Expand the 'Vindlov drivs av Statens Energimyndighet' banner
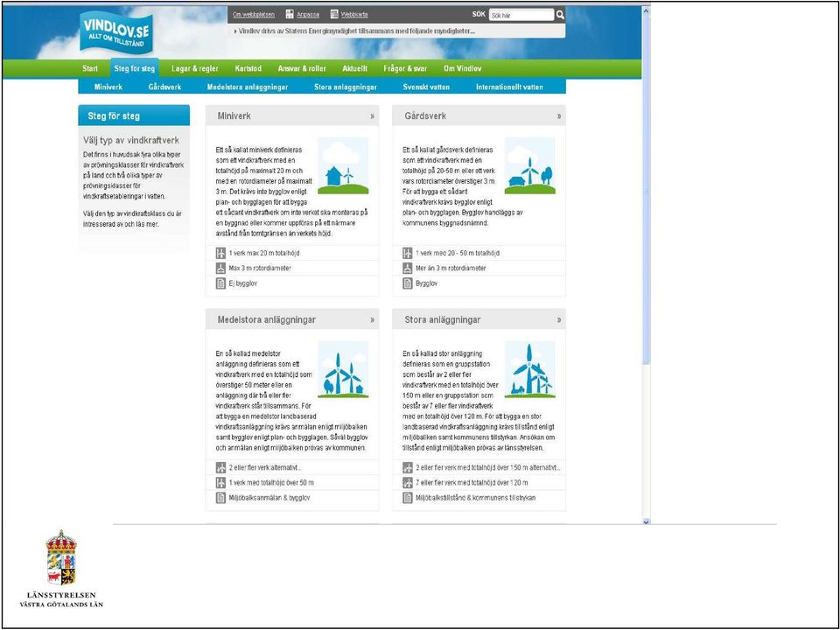 [x=396, y=31]
